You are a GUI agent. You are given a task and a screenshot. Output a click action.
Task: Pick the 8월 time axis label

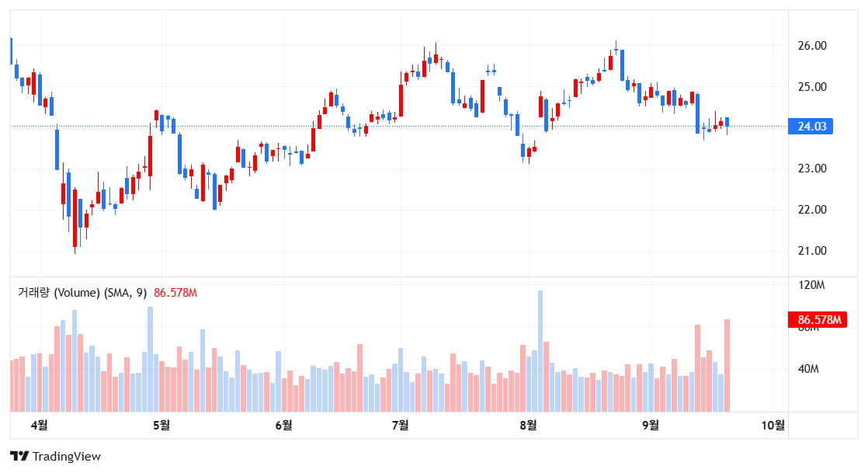528,424
